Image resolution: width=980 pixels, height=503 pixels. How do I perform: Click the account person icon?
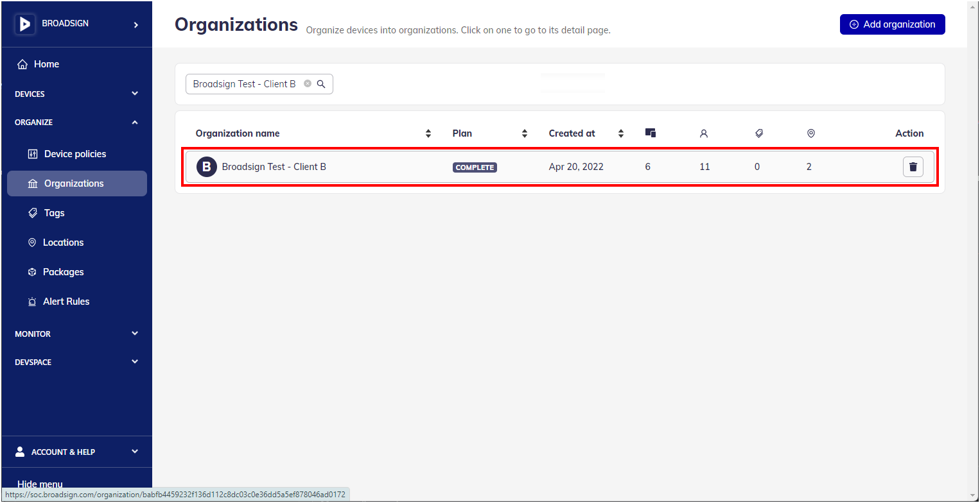point(20,452)
